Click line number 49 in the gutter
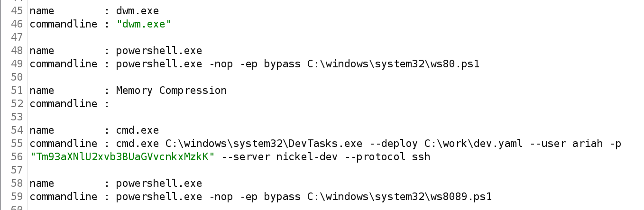The image size is (644, 210). pyautogui.click(x=18, y=64)
